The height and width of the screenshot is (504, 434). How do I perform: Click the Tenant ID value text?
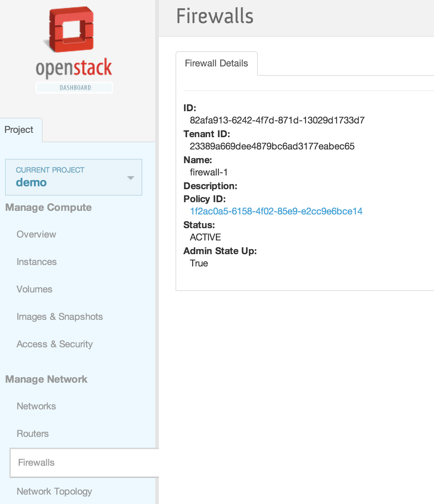coord(272,146)
